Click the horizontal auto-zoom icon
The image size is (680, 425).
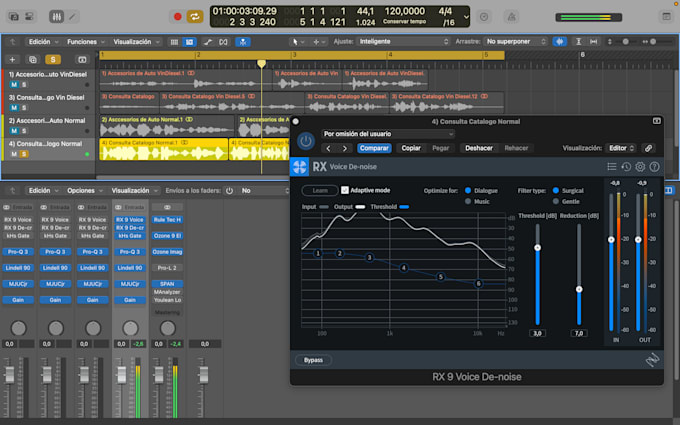click(593, 42)
